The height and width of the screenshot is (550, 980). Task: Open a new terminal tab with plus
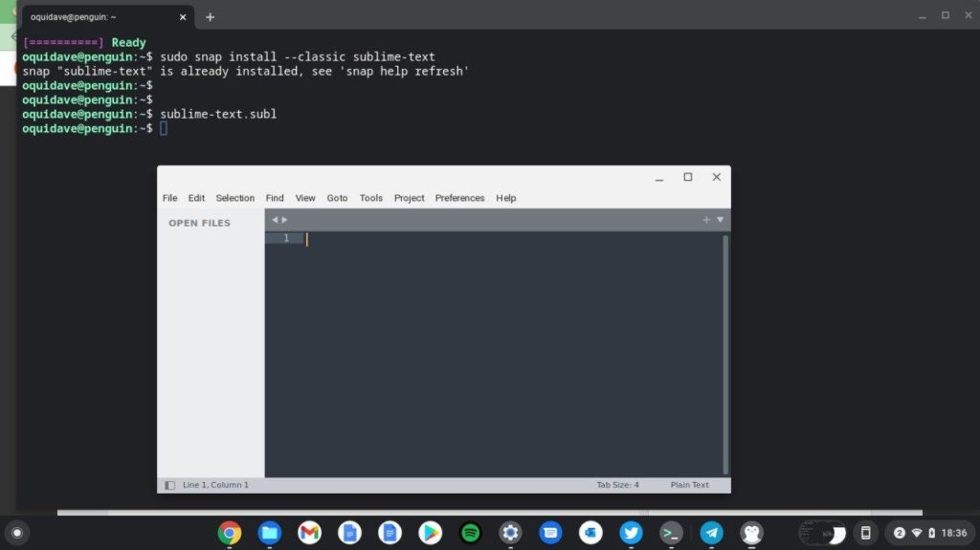210,17
